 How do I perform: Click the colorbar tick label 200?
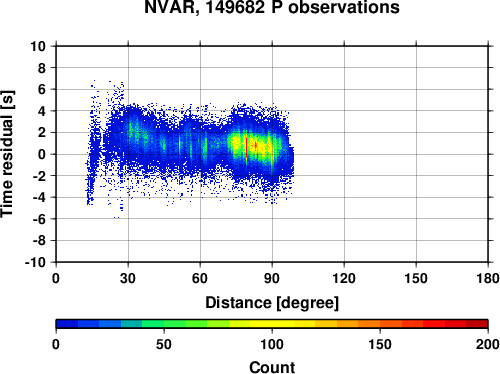click(487, 344)
